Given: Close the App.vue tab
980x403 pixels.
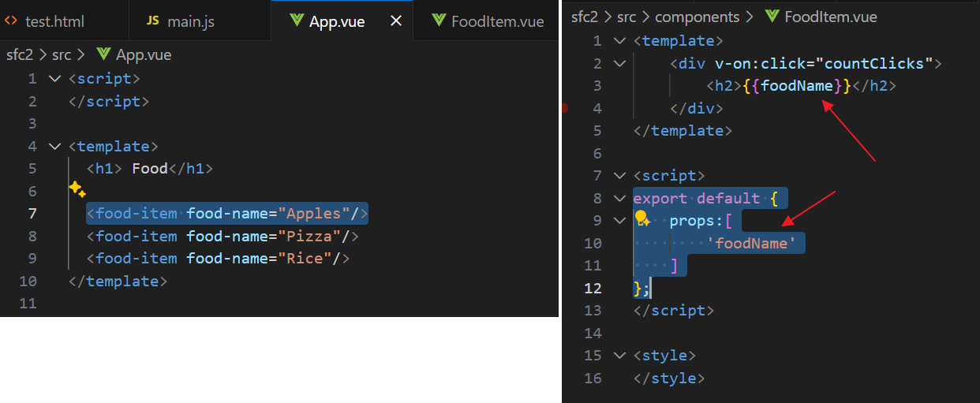Looking at the screenshot, I should (x=397, y=21).
